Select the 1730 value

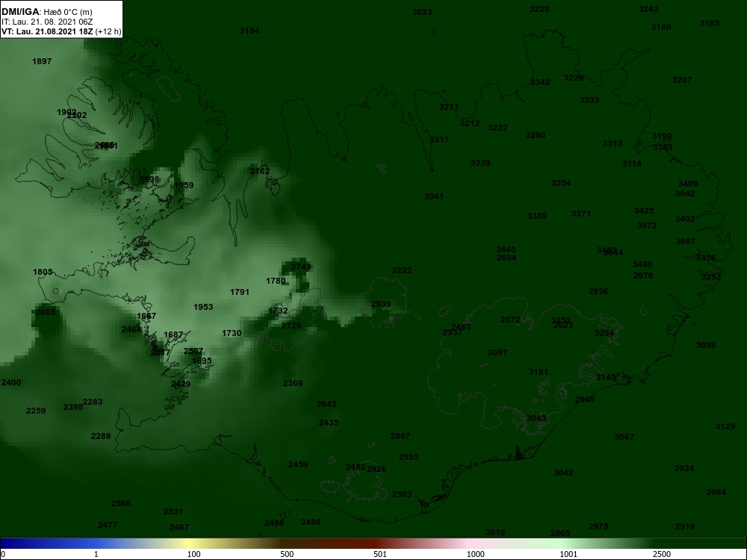point(232,333)
